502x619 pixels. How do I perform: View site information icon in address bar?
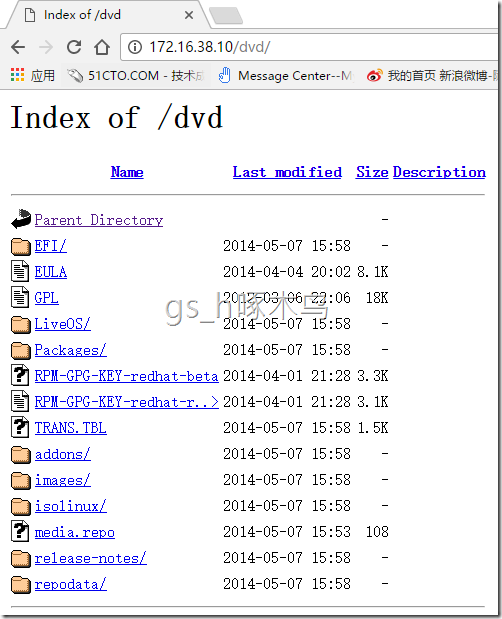135,47
